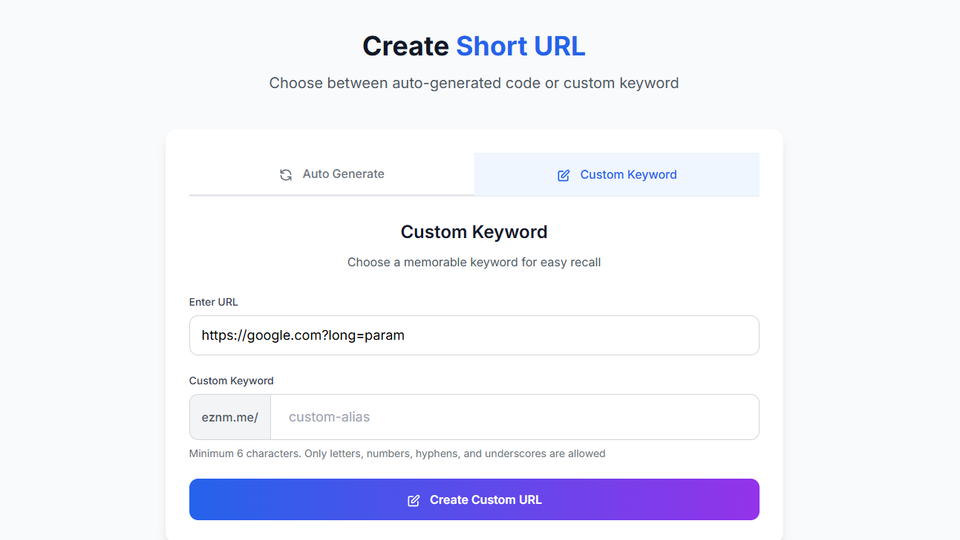
Task: Click the edit icon inside Create Custom URL button
Action: tap(414, 500)
